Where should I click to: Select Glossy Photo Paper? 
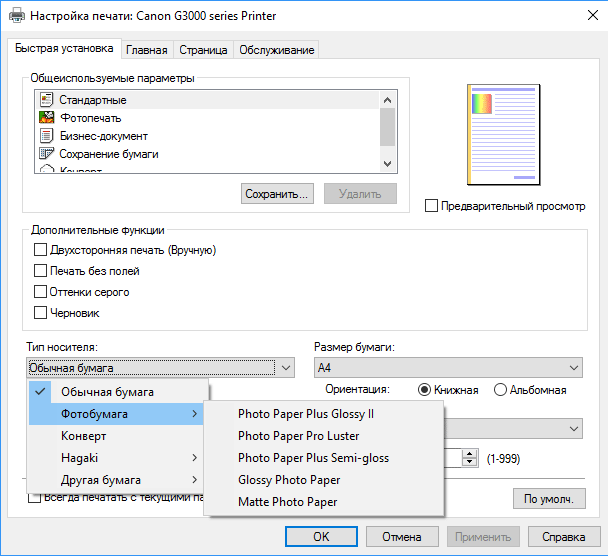[324, 480]
